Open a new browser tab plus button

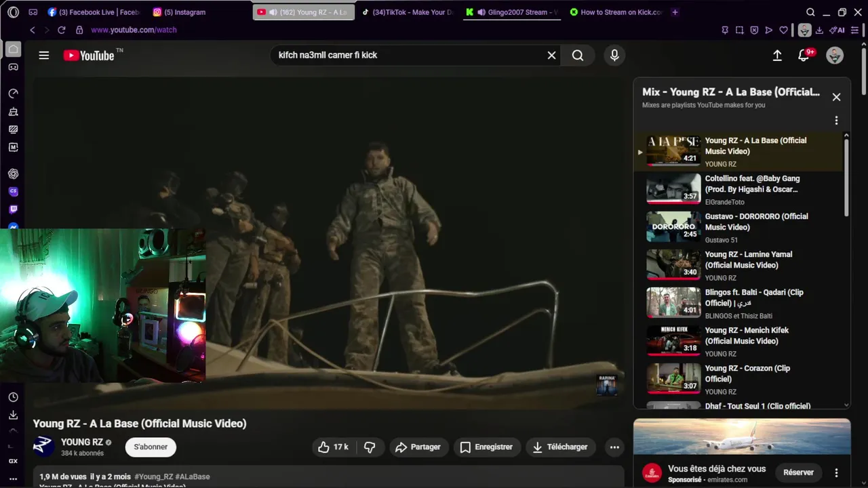[x=675, y=12]
